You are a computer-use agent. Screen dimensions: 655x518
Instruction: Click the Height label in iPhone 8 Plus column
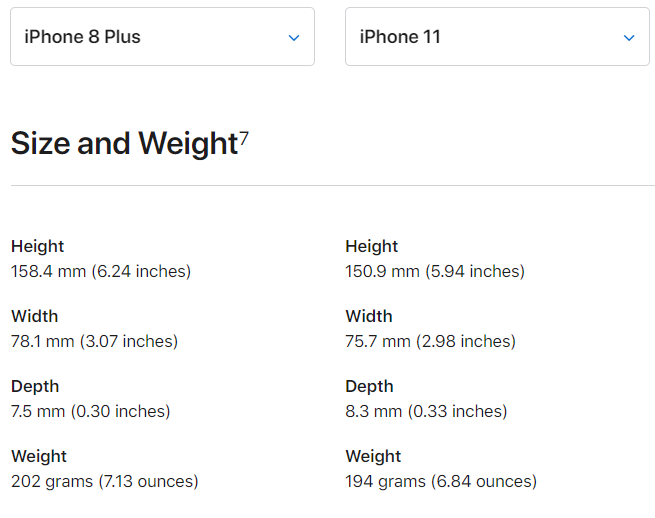38,246
